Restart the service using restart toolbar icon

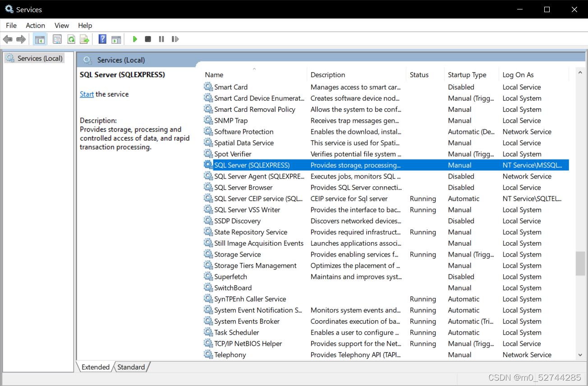click(175, 39)
